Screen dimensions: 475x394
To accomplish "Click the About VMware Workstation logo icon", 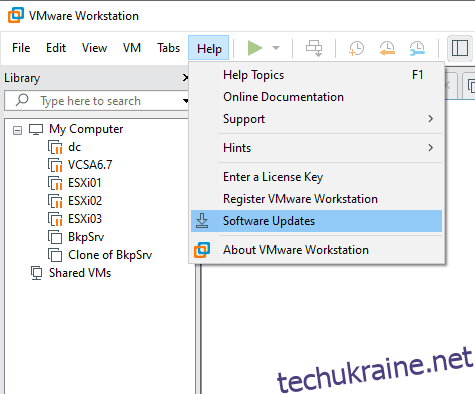I will click(202, 250).
